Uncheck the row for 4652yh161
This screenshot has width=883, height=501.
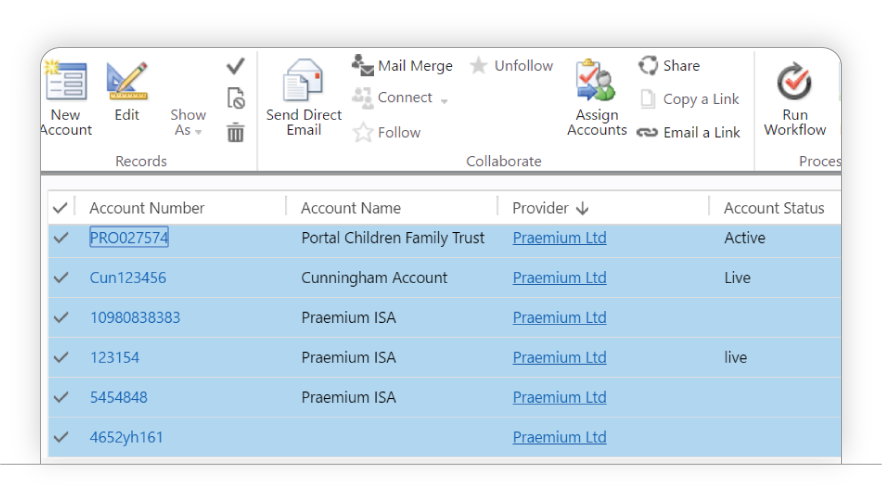tap(61, 437)
